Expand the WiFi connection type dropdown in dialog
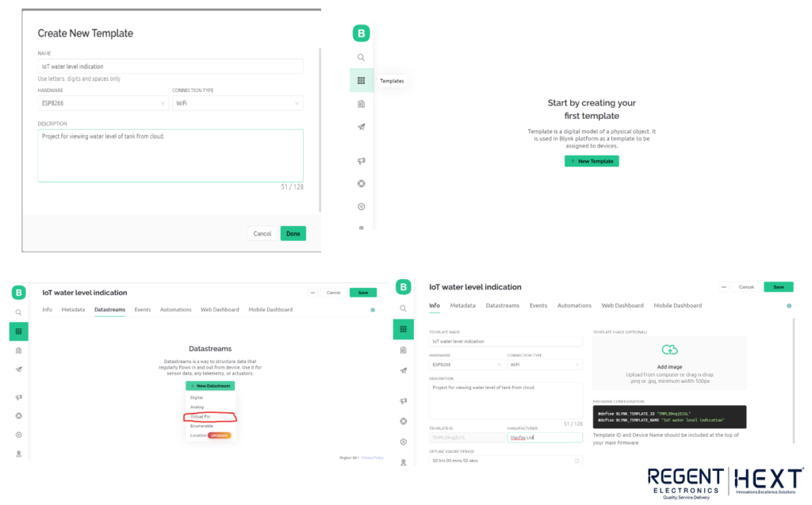 tap(238, 103)
